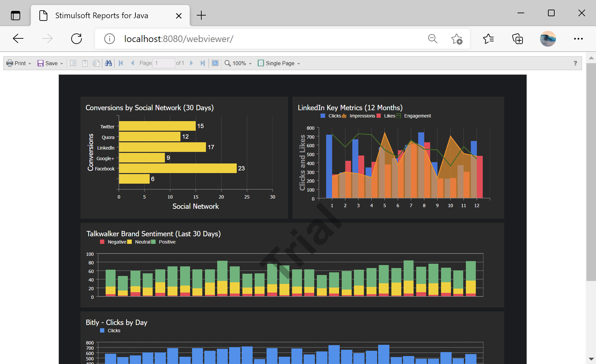Image resolution: width=596 pixels, height=364 pixels.
Task: Refresh the page with reload icon
Action: tap(76, 39)
